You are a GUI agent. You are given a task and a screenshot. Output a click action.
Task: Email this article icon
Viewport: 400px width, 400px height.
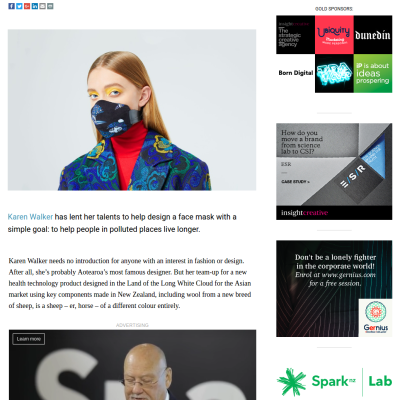pyautogui.click(x=42, y=6)
